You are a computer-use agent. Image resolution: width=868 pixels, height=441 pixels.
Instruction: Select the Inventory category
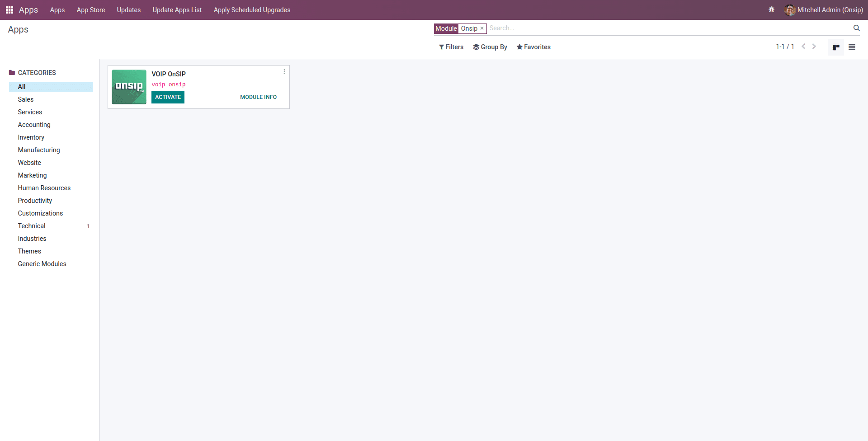51,137
